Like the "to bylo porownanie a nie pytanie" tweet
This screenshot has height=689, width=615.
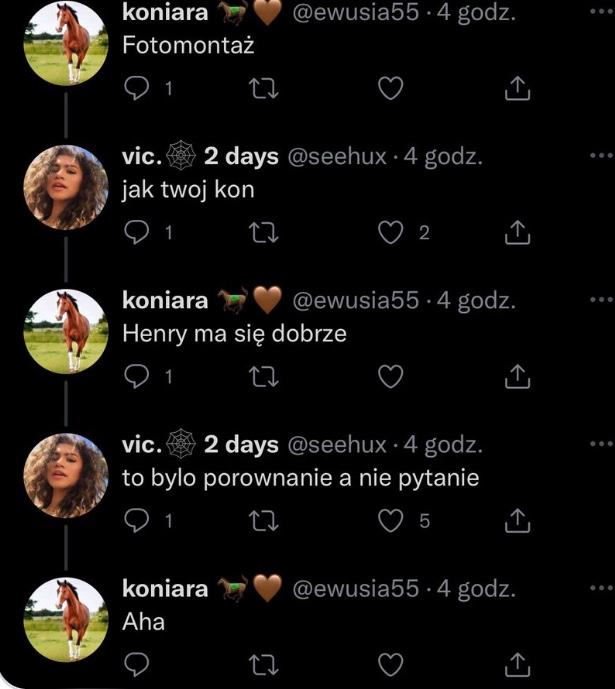pos(392,520)
